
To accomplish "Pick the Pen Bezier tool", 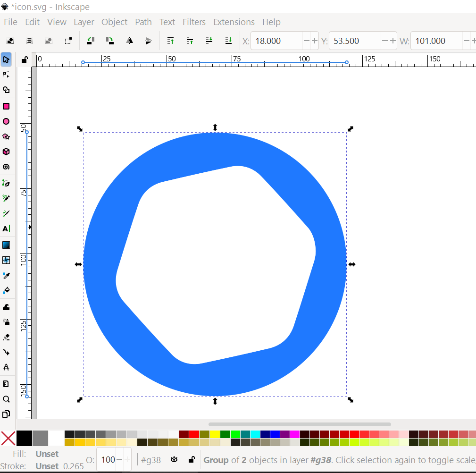I will point(6,183).
